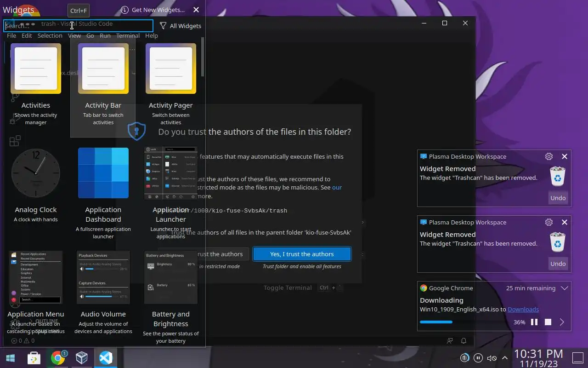Open the cube app in the taskbar
588x368 pixels.
(82, 358)
